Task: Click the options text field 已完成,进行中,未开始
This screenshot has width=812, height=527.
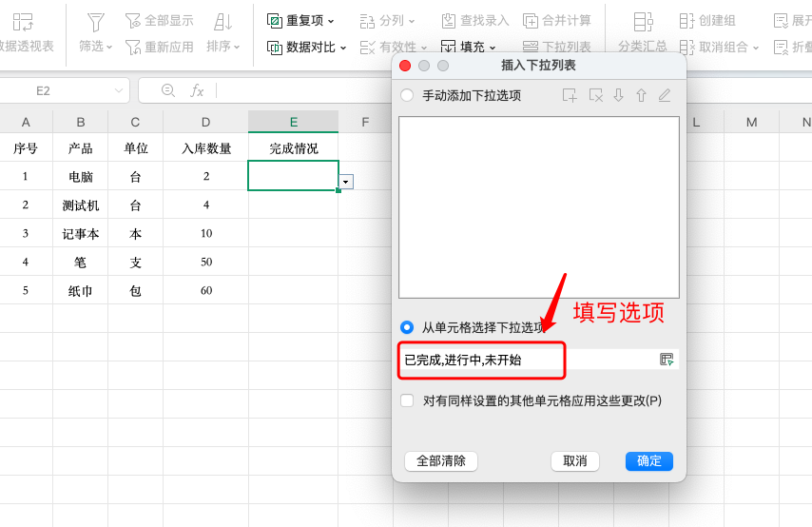Action: [x=529, y=360]
